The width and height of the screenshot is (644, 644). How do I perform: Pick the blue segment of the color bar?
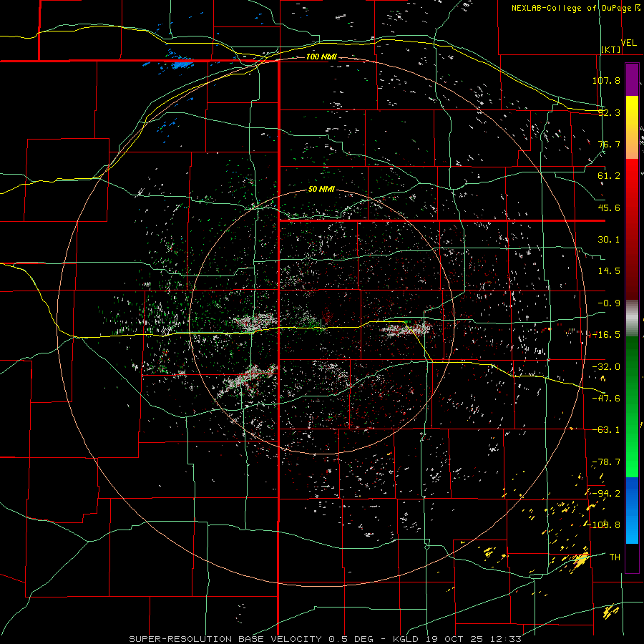pyautogui.click(x=632, y=510)
